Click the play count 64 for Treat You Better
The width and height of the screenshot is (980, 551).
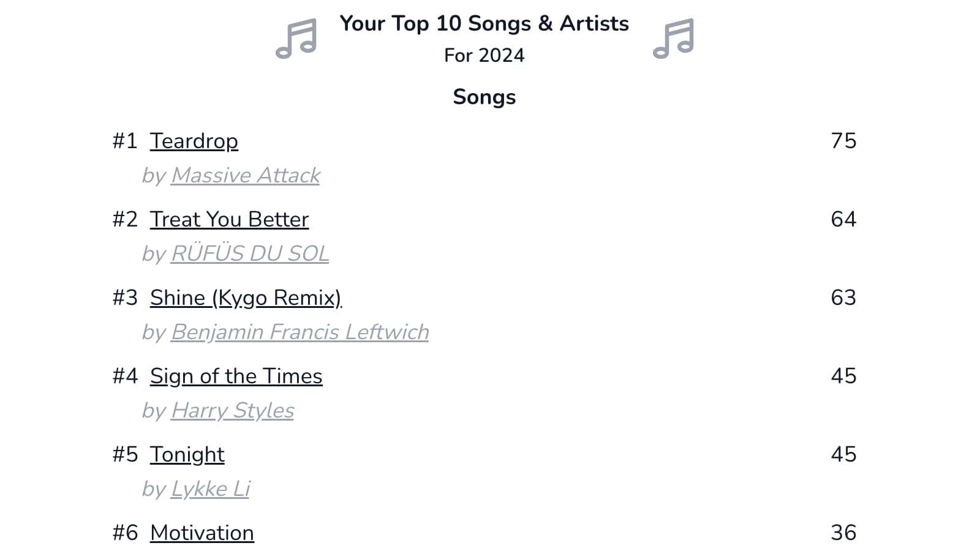(843, 219)
